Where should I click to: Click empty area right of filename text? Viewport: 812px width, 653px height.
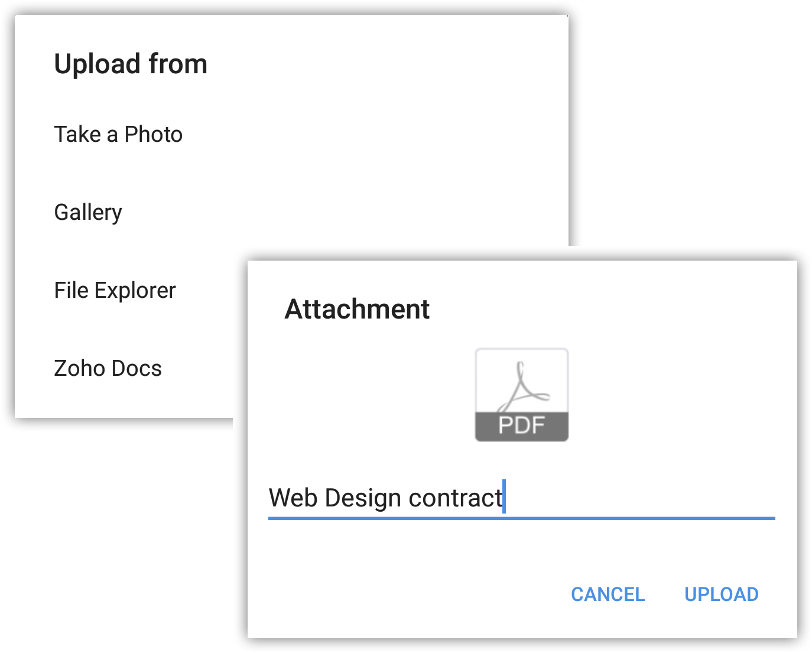click(641, 498)
